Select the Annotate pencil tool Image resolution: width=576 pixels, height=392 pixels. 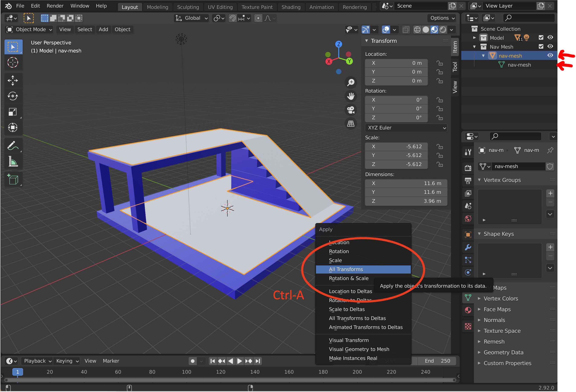[x=13, y=146]
